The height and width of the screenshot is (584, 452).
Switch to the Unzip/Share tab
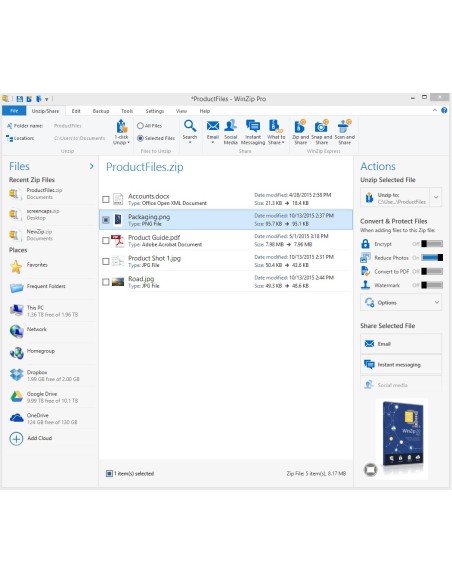pos(45,111)
